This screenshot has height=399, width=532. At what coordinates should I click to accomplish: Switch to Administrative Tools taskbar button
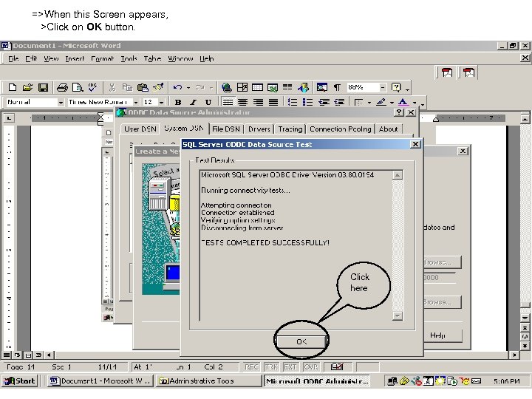coord(208,381)
